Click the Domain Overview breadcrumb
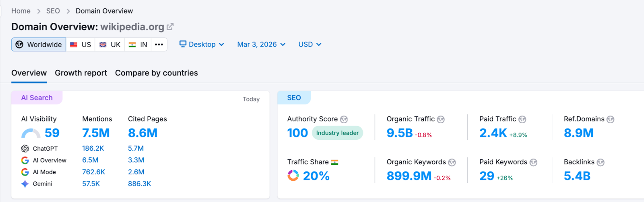This screenshot has height=202, width=644. click(104, 11)
